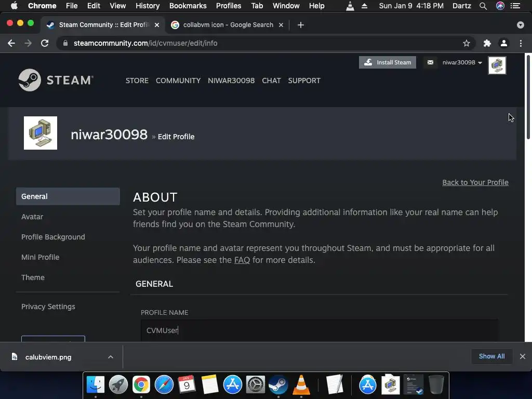Click the VLC cone in menu bar
Screen dimensions: 532x399
pyautogui.click(x=350, y=6)
